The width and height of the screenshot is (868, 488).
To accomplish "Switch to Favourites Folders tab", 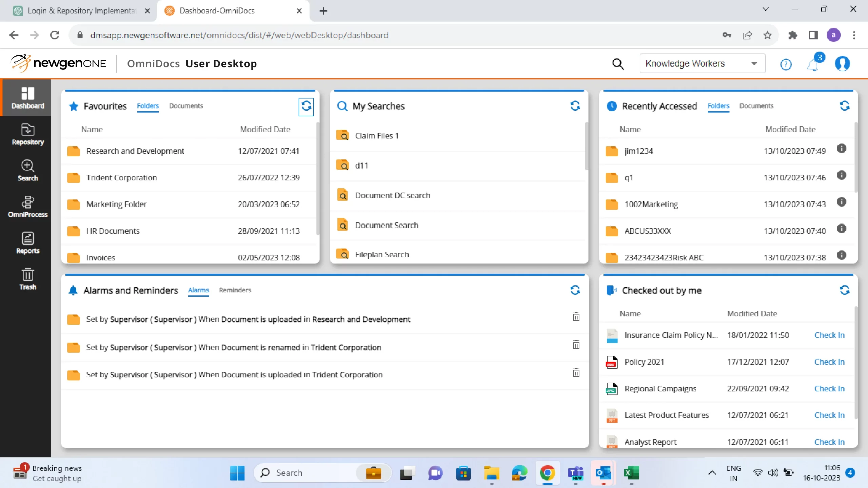I will tap(148, 106).
